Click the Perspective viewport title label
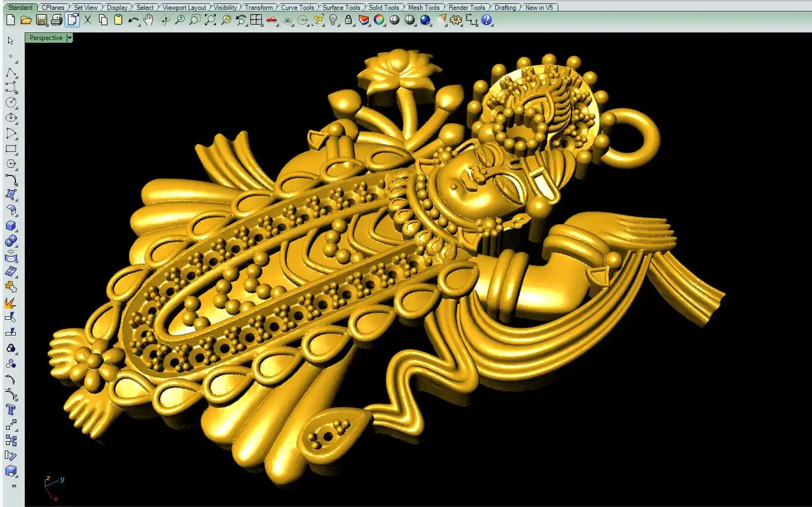Viewport: 812px width, 507px height. click(x=46, y=38)
